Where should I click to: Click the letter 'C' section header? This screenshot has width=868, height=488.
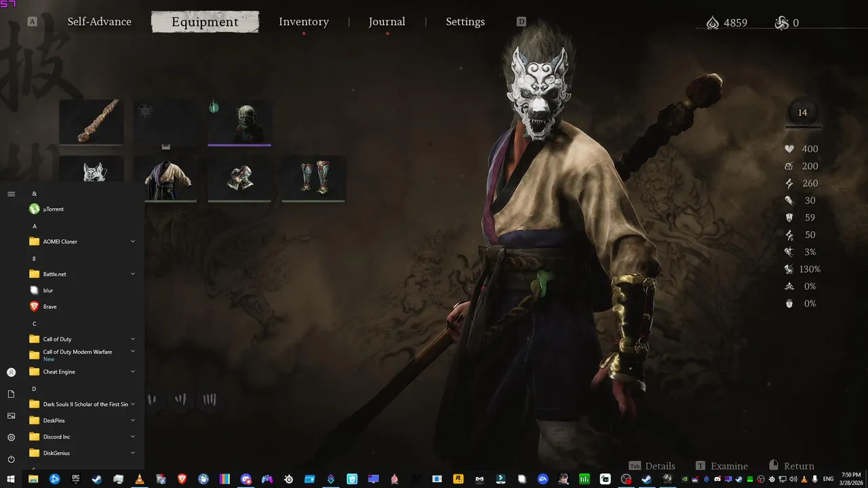35,323
